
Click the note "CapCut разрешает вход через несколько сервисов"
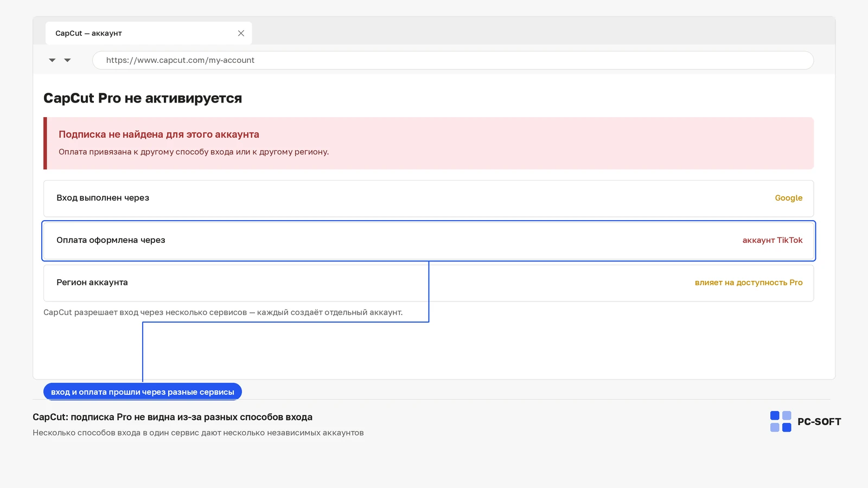click(145, 312)
